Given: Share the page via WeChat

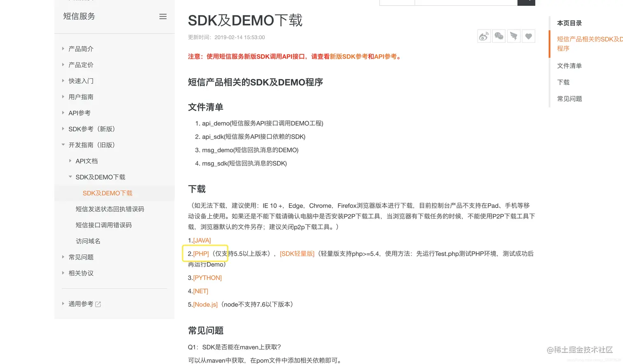Looking at the screenshot, I should point(499,36).
